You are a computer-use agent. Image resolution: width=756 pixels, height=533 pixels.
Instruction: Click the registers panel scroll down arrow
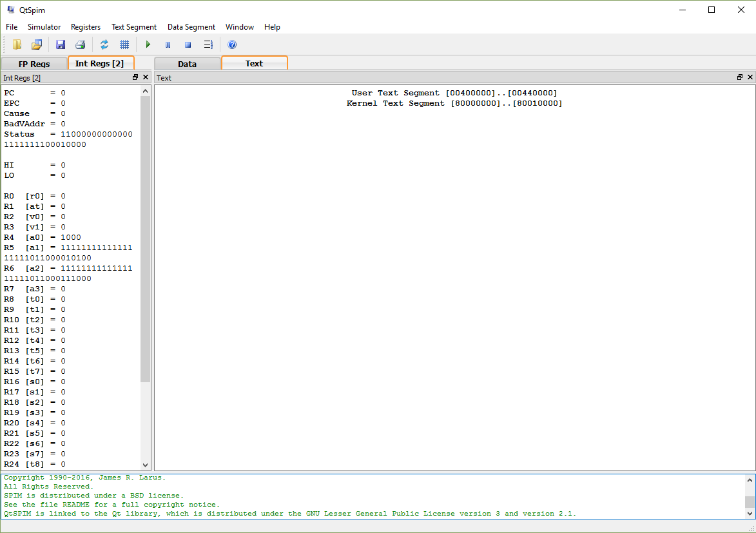pyautogui.click(x=145, y=465)
